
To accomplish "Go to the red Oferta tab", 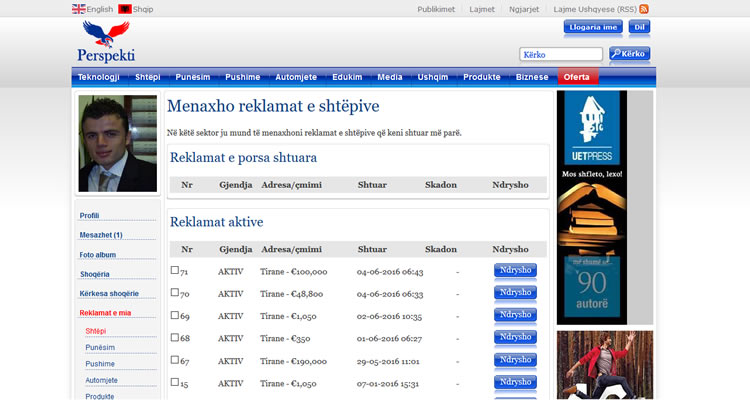I will pyautogui.click(x=577, y=77).
